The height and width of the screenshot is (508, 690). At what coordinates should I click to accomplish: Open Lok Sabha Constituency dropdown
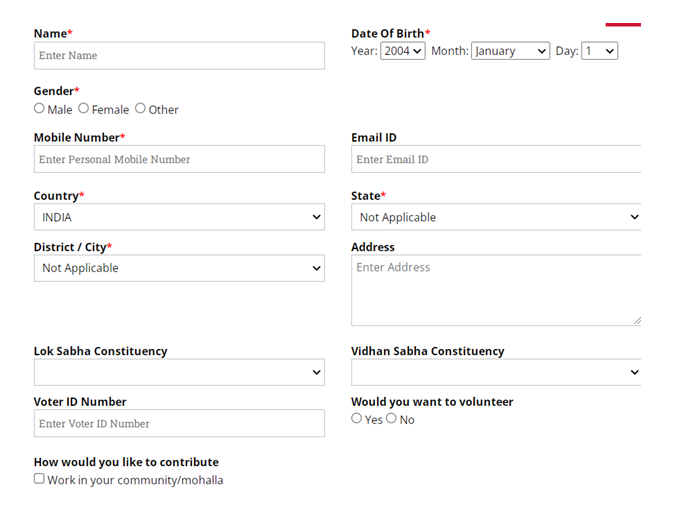(179, 372)
